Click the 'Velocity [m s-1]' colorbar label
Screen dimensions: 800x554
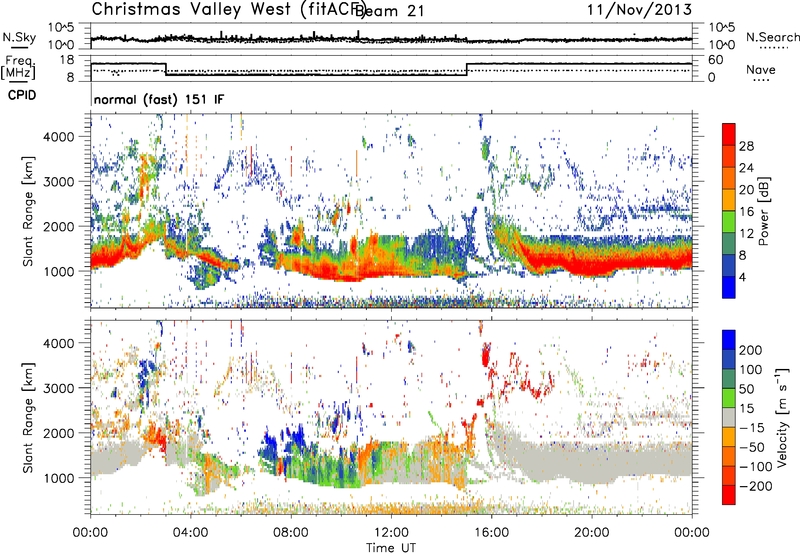pyautogui.click(x=782, y=417)
